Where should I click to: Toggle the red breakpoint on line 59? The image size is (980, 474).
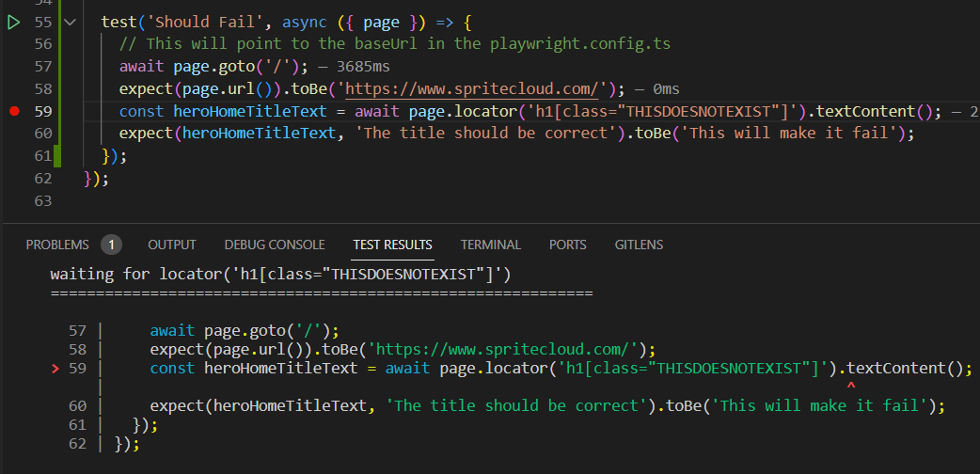15,111
